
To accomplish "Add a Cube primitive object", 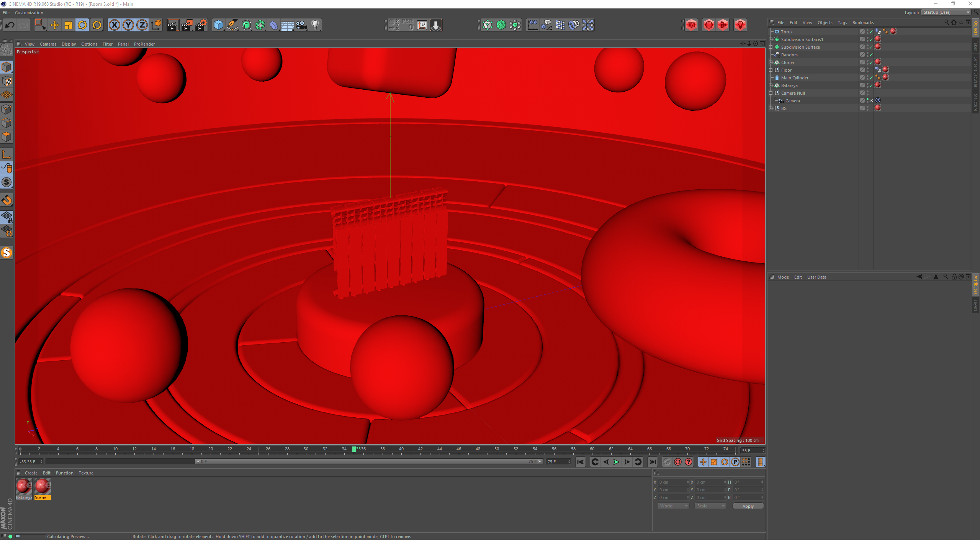I will pos(218,25).
